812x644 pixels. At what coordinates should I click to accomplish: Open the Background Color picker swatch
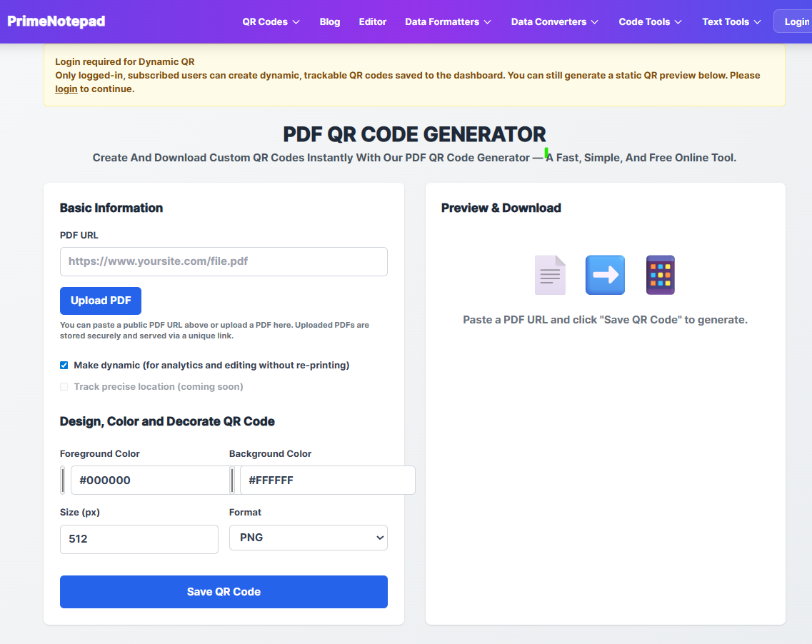232,480
